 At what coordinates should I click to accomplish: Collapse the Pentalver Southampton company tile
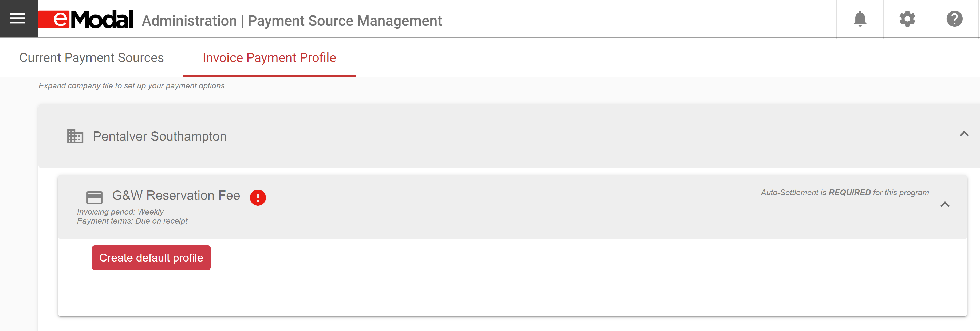click(x=964, y=134)
